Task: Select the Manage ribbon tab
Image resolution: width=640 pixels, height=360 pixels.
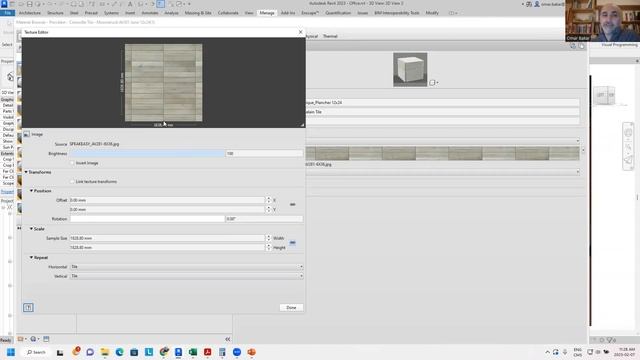Action: (267, 13)
